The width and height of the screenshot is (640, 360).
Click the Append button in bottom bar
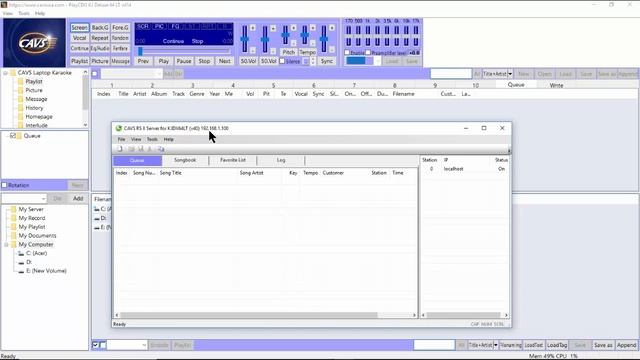point(627,345)
